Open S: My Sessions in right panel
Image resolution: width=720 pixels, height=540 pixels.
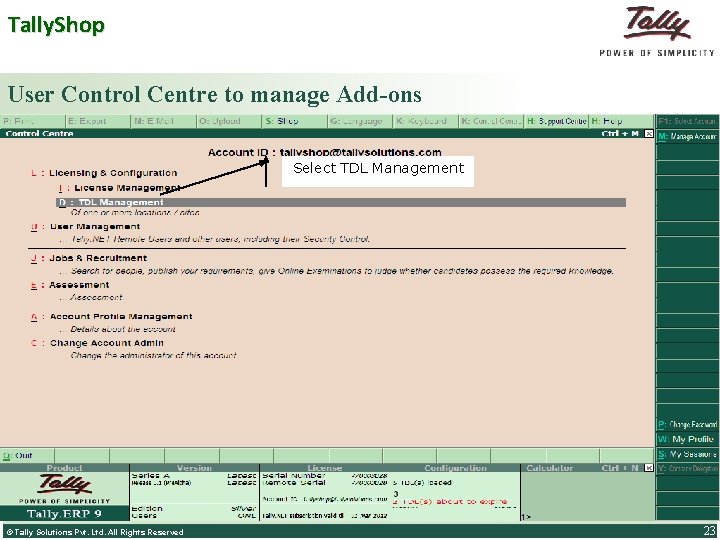(x=687, y=455)
